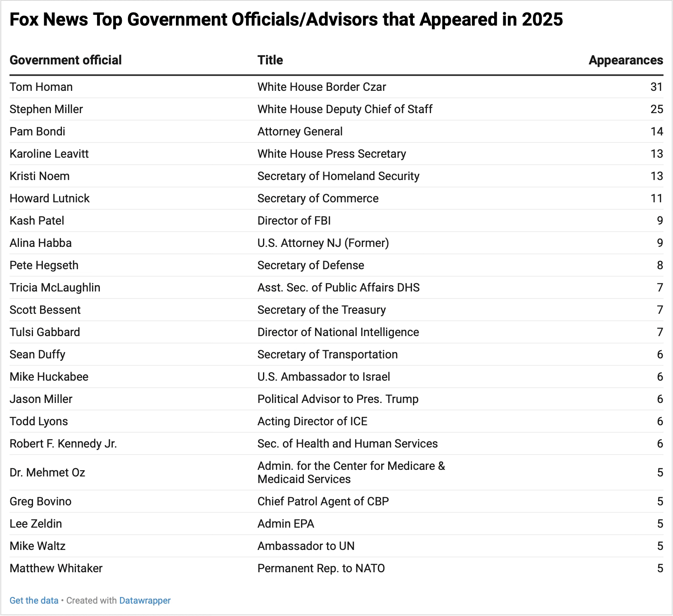Click the 'Title' column header
Screen dimensions: 673x616
coord(270,60)
